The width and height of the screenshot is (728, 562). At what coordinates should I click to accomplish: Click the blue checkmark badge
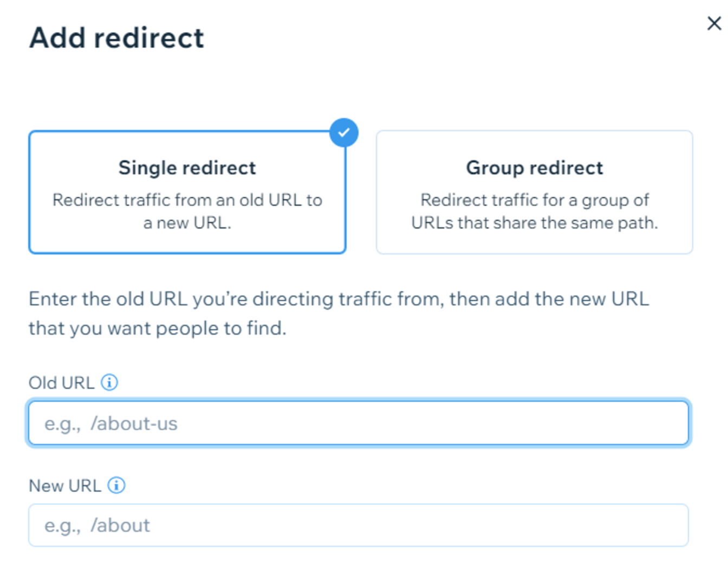[344, 133]
